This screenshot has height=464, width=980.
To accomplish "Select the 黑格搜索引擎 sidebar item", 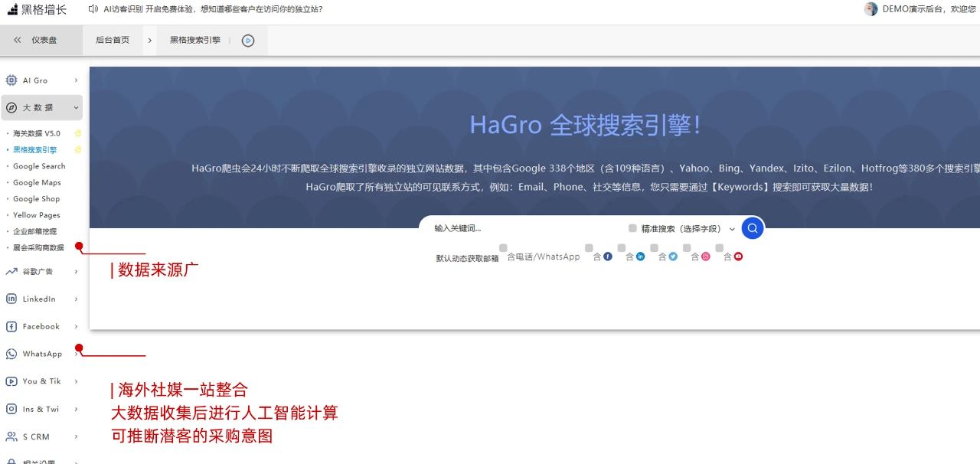I will 34,150.
